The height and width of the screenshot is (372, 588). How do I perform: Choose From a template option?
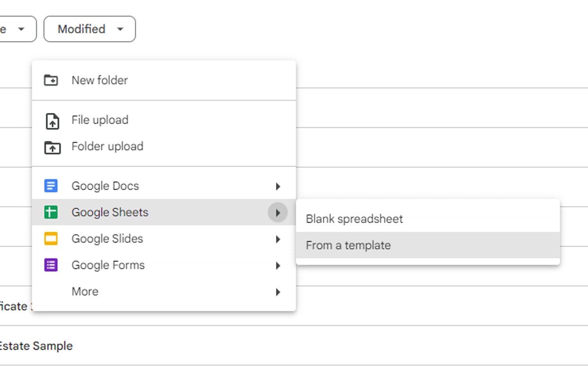click(428, 245)
